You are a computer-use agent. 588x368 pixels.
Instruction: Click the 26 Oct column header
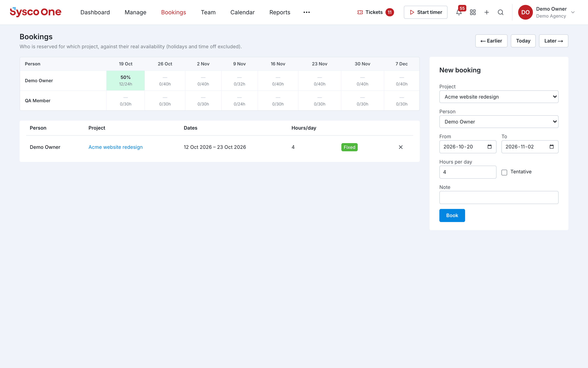tap(165, 64)
